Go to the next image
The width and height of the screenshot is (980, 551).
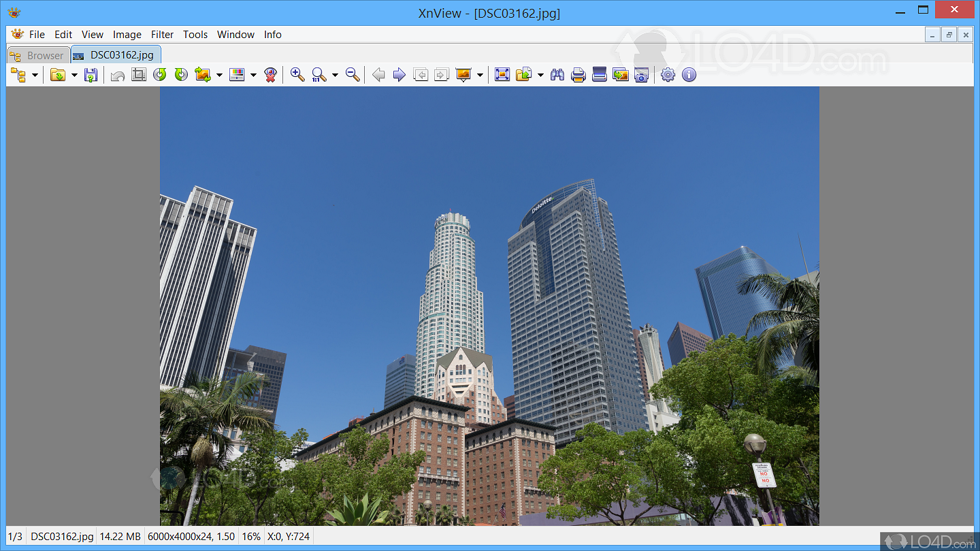399,75
